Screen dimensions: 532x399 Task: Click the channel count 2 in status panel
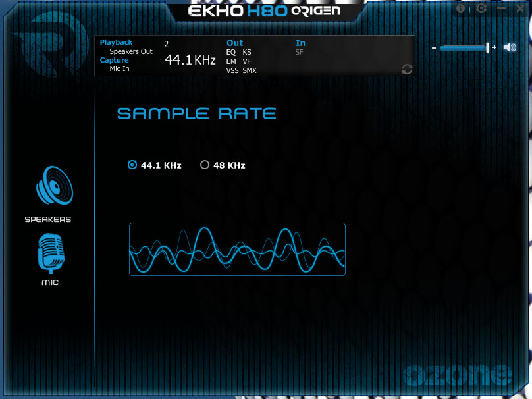click(166, 45)
